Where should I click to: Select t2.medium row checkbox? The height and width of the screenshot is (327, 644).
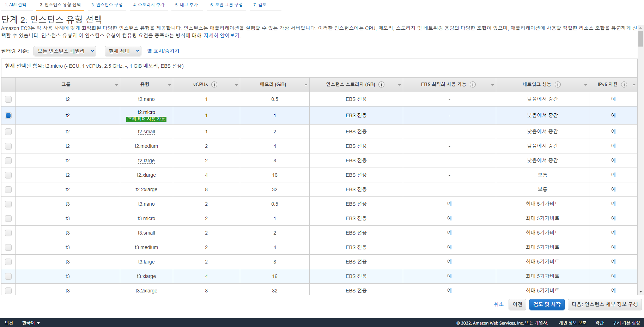click(x=8, y=146)
